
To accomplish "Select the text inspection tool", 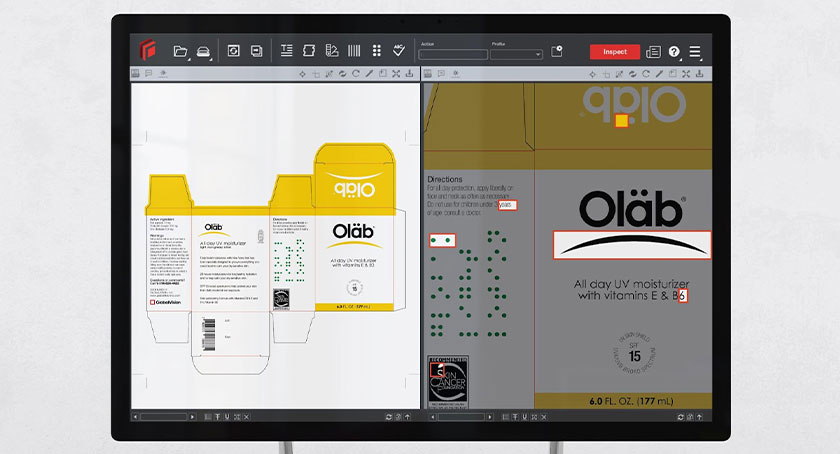I will coord(286,51).
